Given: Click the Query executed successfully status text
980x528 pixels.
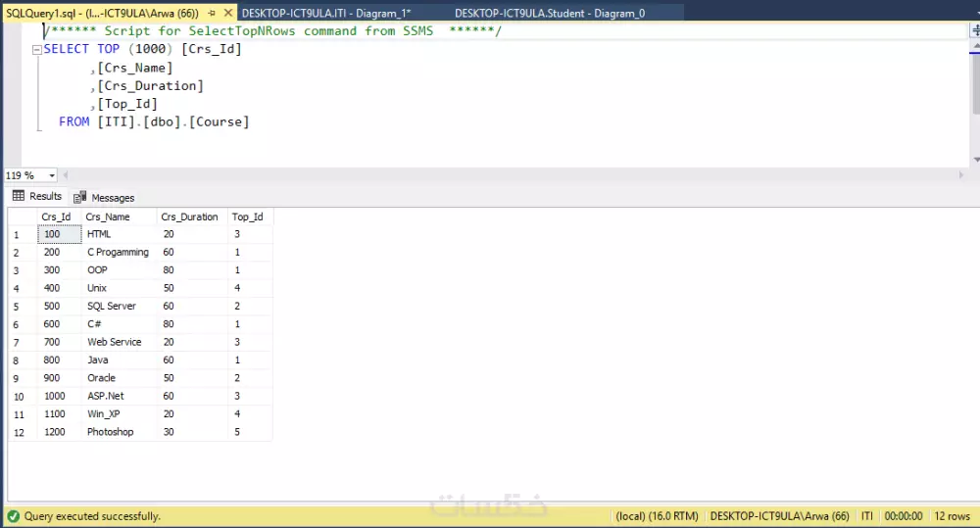Looking at the screenshot, I should [92, 516].
